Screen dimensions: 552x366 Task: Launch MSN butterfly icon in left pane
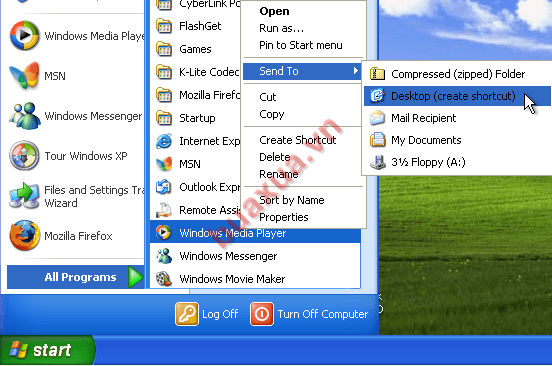pyautogui.click(x=24, y=75)
